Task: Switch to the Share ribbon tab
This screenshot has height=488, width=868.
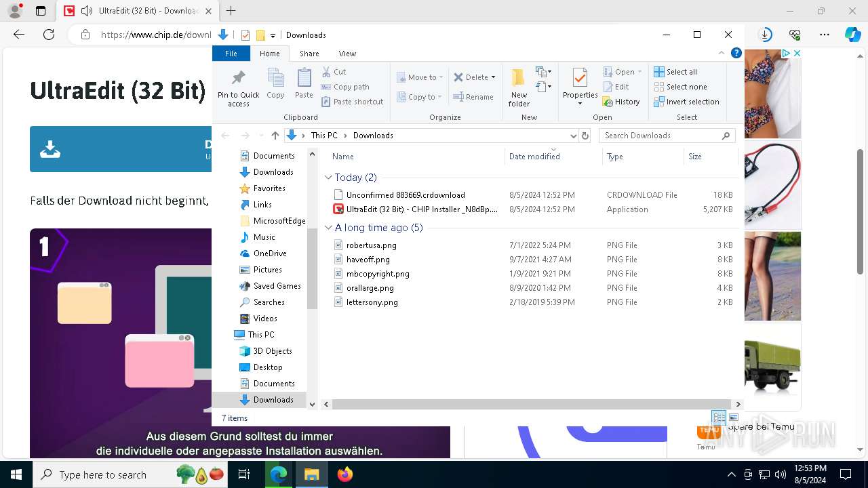Action: coord(309,54)
